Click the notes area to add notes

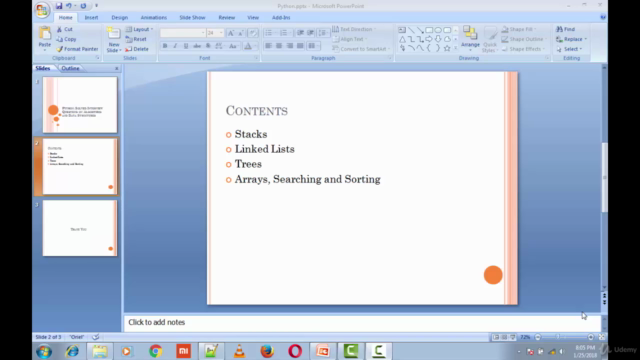tap(362, 322)
